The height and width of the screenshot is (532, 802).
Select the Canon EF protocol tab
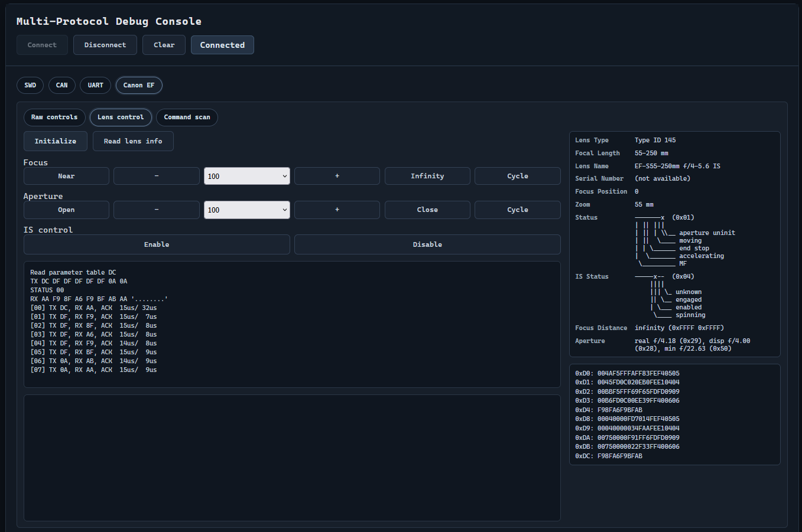pos(139,85)
